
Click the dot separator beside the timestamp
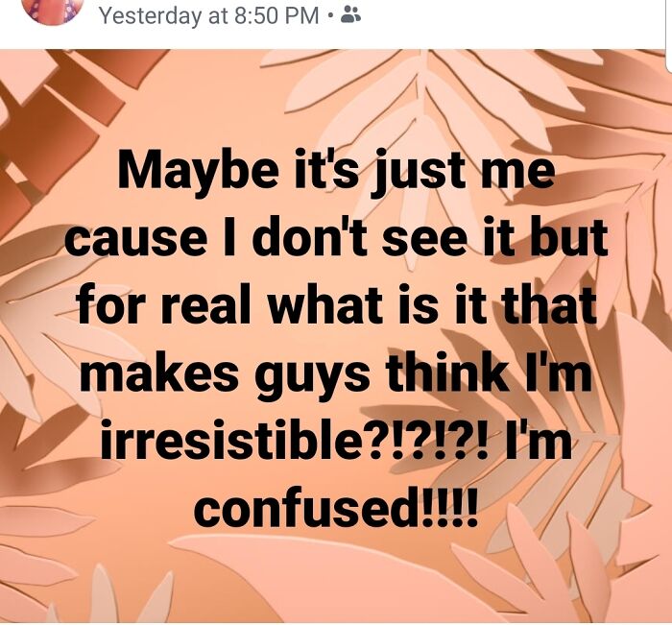(x=329, y=16)
